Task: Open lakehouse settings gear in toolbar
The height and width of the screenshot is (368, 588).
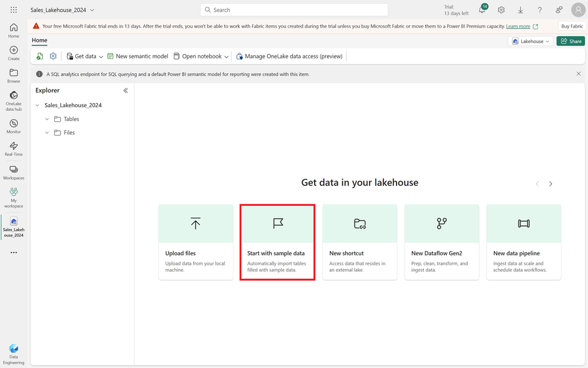Action: (53, 57)
